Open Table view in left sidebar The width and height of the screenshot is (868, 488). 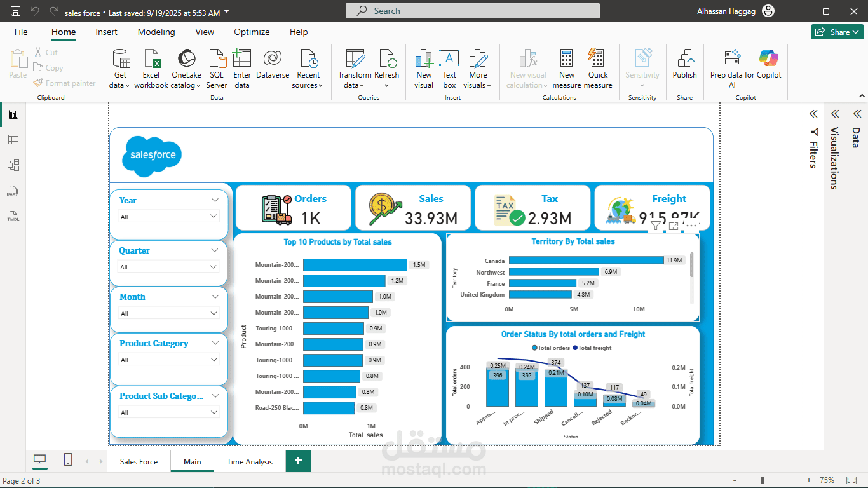tap(13, 140)
